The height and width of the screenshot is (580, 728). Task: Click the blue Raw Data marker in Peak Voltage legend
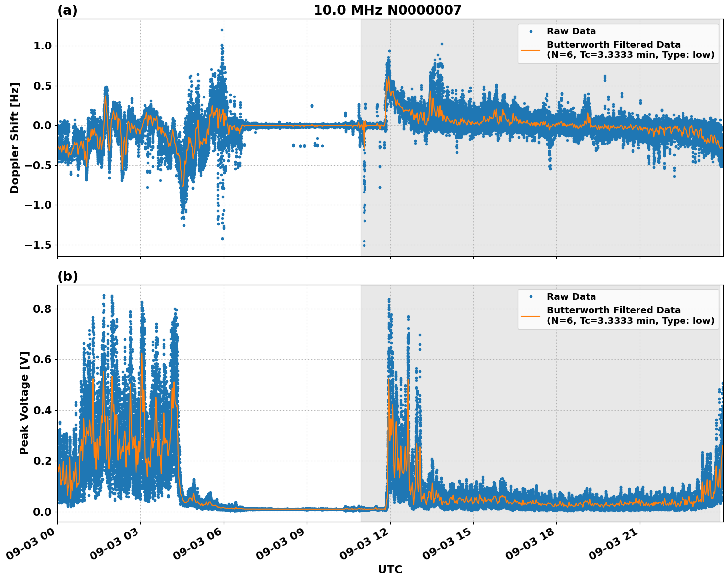[x=531, y=297]
